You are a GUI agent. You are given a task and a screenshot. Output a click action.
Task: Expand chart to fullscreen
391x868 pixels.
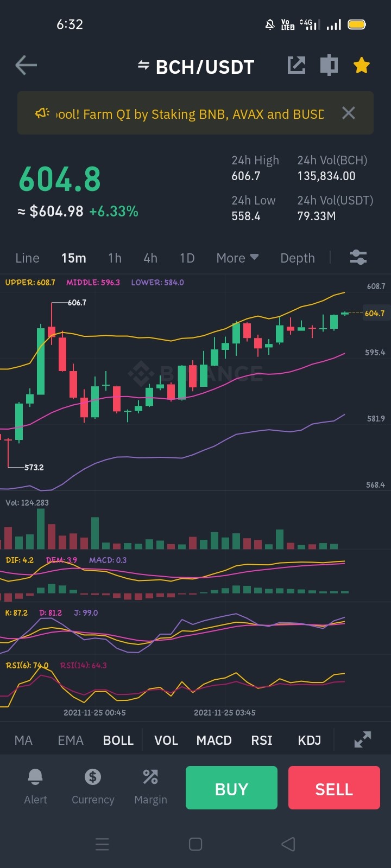coord(363,739)
